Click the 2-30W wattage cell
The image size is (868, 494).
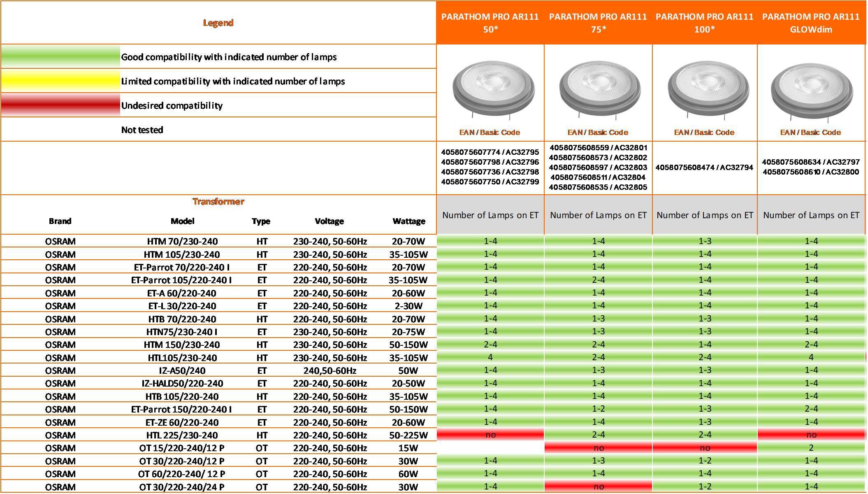coord(408,306)
